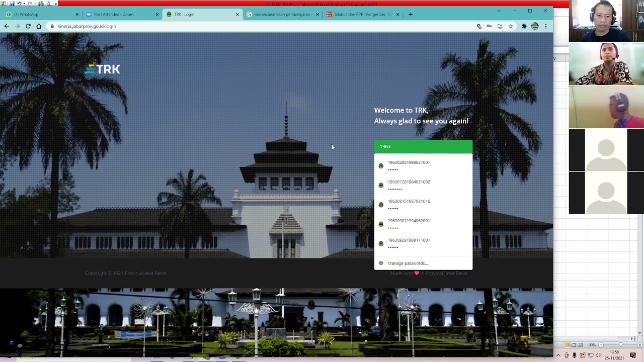This screenshot has width=644, height=362.
Task: Select the second Zoom participant video in batik
Action: (606, 64)
